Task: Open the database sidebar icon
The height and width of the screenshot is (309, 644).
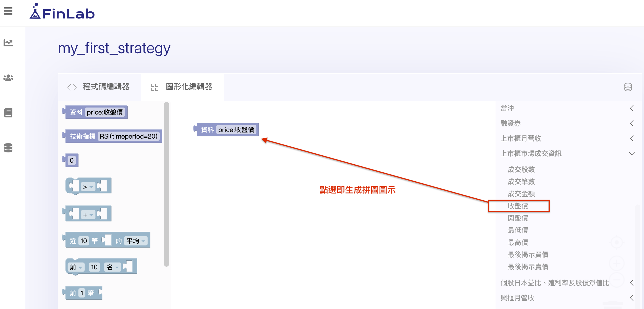Action: point(8,148)
